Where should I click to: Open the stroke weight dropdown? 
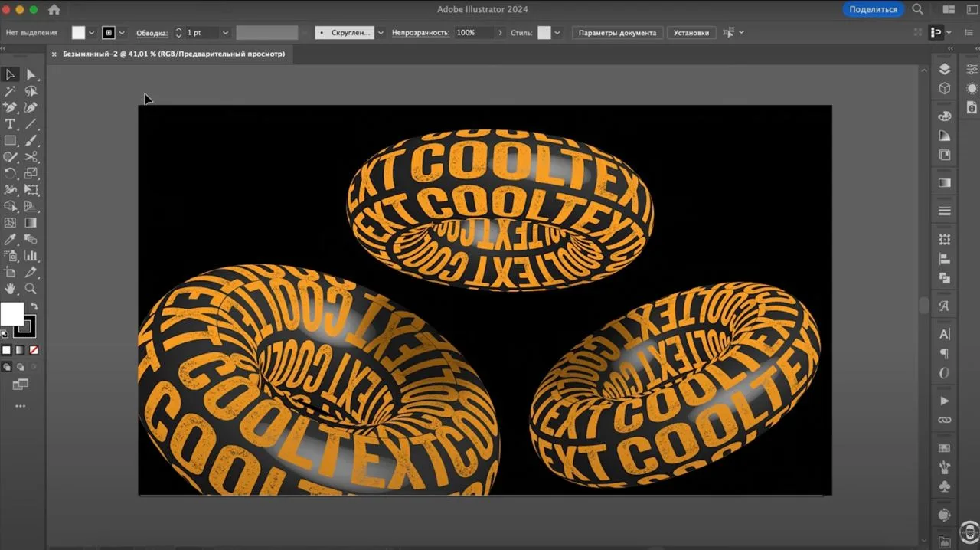[x=225, y=33]
